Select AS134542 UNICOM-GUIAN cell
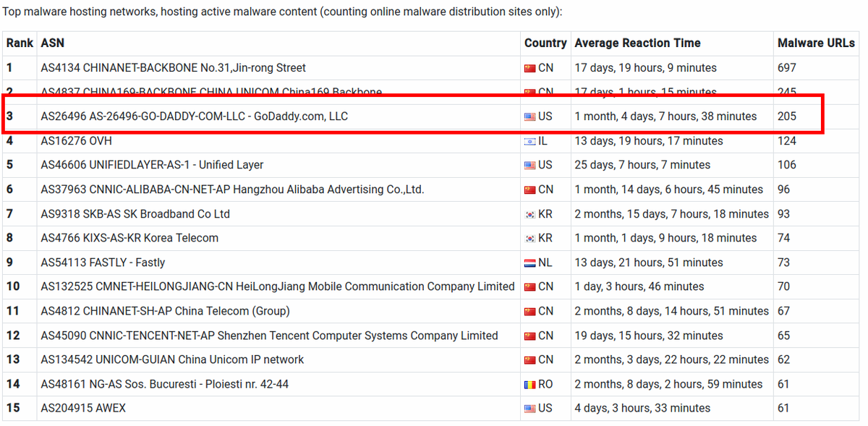This screenshot has width=868, height=426. [278, 359]
